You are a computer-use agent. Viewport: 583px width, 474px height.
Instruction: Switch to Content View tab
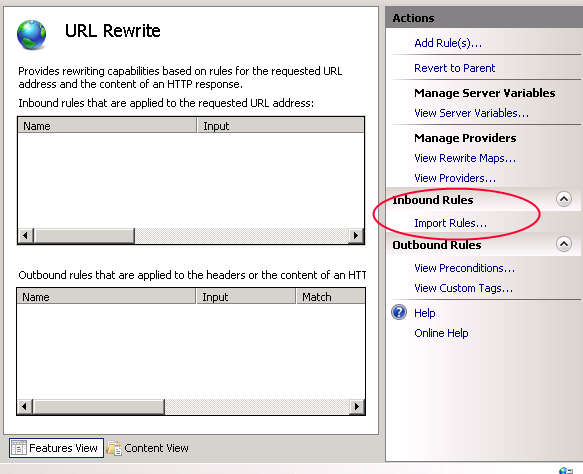[148, 448]
